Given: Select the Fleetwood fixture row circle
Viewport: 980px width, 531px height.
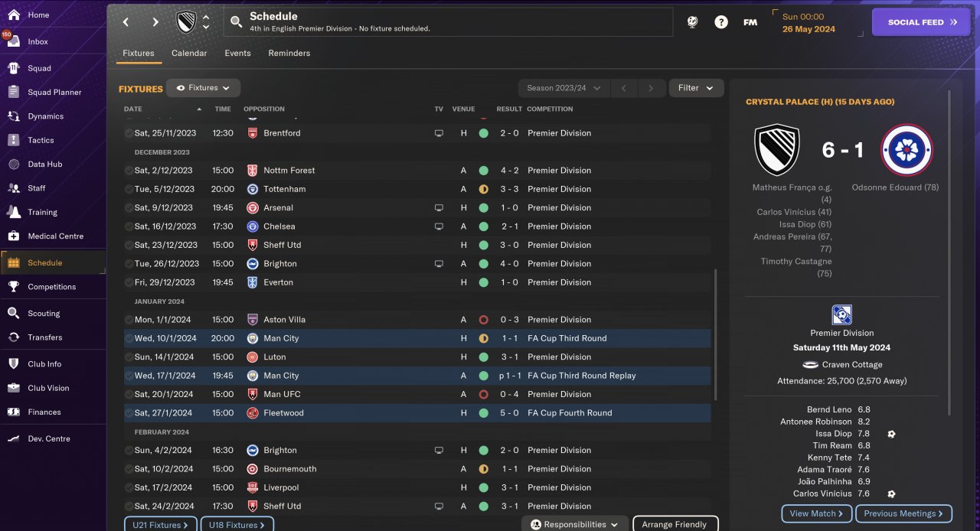Looking at the screenshot, I should point(129,413).
